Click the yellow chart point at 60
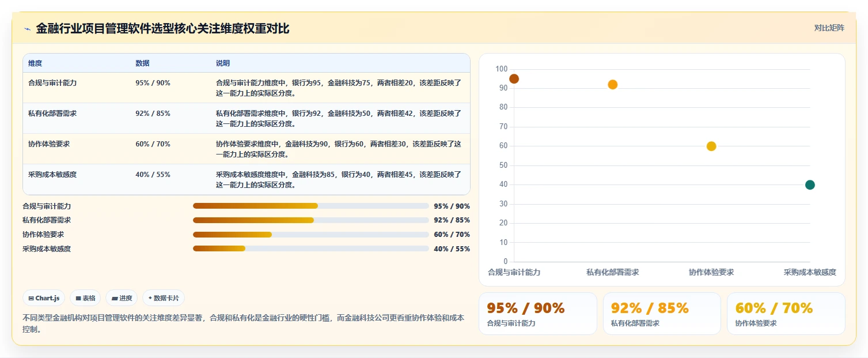This screenshot has width=868, height=358. [x=711, y=146]
